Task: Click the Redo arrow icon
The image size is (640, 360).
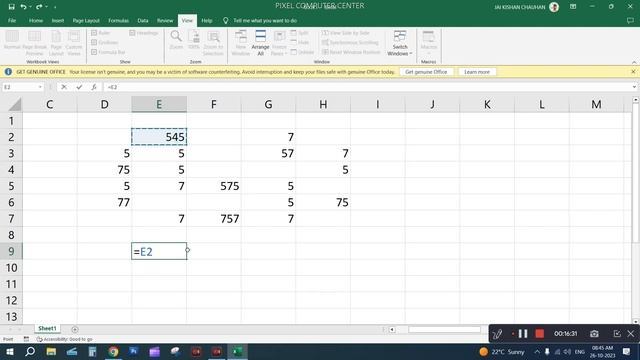Action: pos(39,7)
